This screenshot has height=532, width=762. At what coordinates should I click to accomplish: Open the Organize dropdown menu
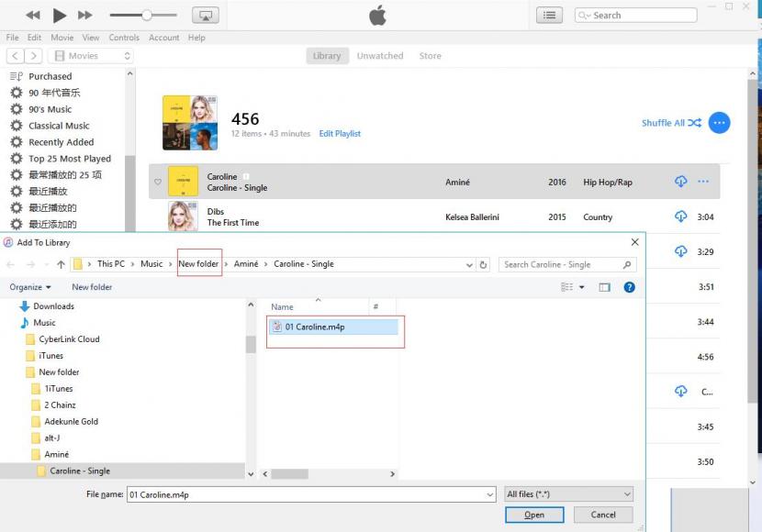[30, 287]
